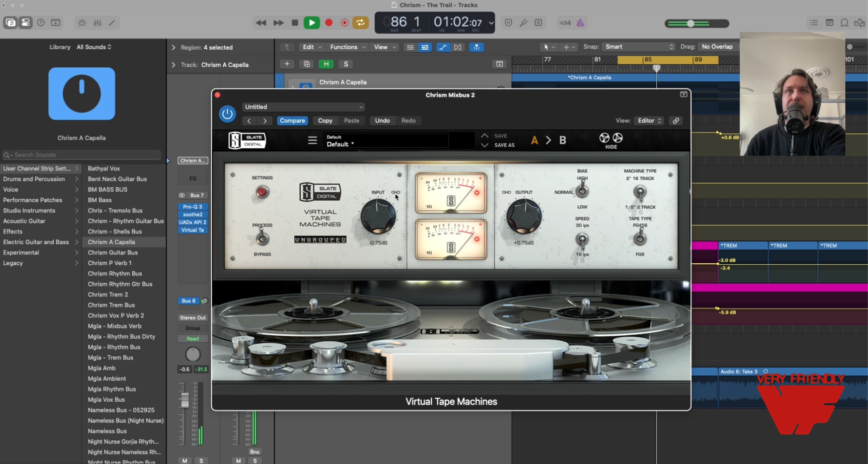Click SAVE in Slate preset bar

pyautogui.click(x=500, y=136)
